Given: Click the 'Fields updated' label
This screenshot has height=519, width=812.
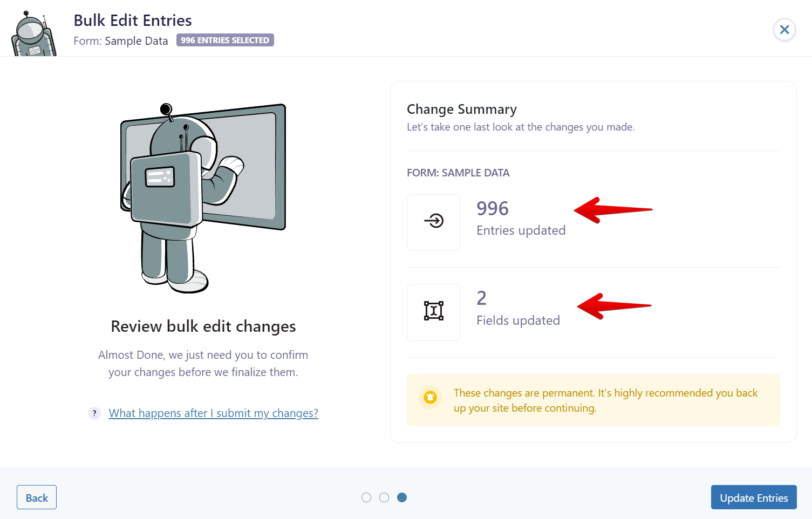Looking at the screenshot, I should (518, 320).
